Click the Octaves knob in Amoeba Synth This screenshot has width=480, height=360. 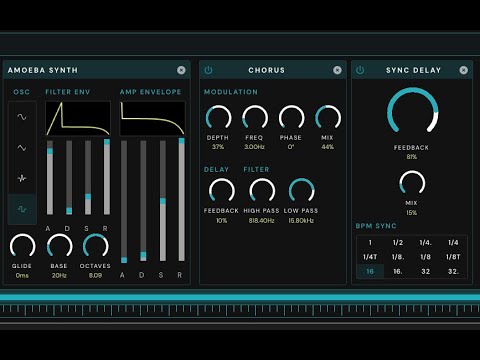click(96, 246)
